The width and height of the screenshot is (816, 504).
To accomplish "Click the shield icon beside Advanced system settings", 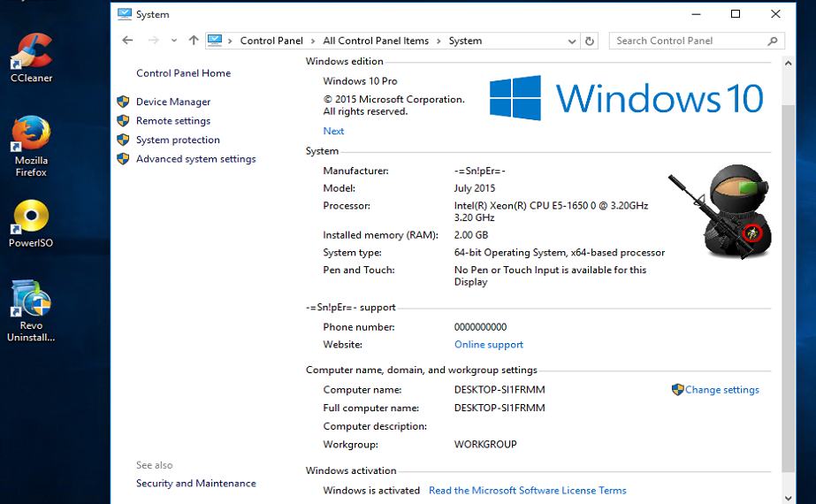I will (x=124, y=159).
